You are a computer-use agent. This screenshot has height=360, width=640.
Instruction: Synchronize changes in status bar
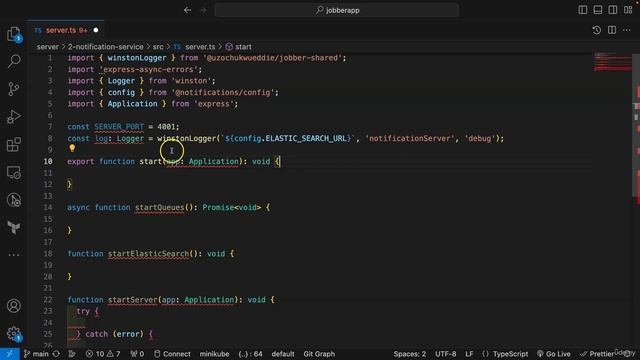[56, 354]
